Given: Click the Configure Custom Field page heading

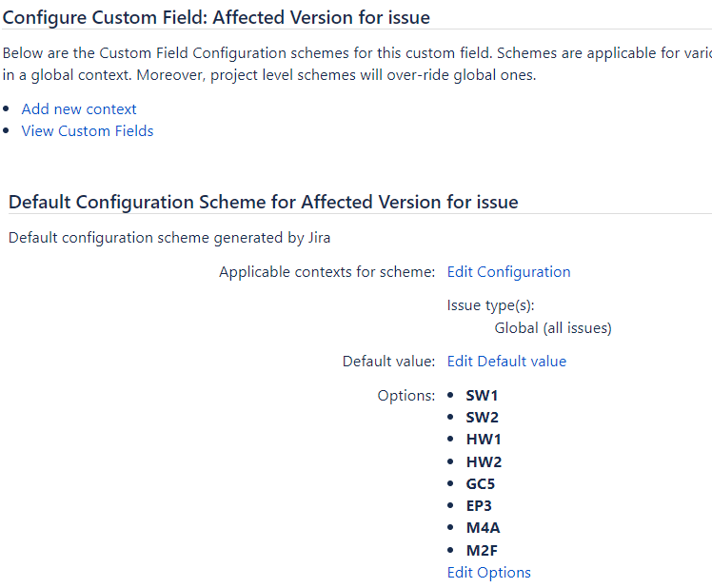Looking at the screenshot, I should 216,17.
